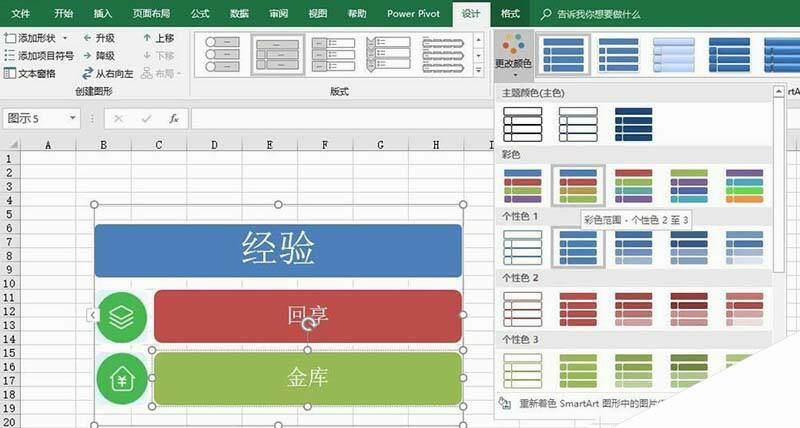
Task: Open the 视图 ribbon tab
Action: 317,14
